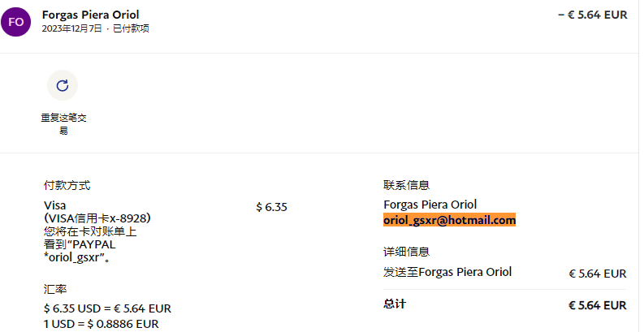Click the purple FO avatar icon

[16, 22]
